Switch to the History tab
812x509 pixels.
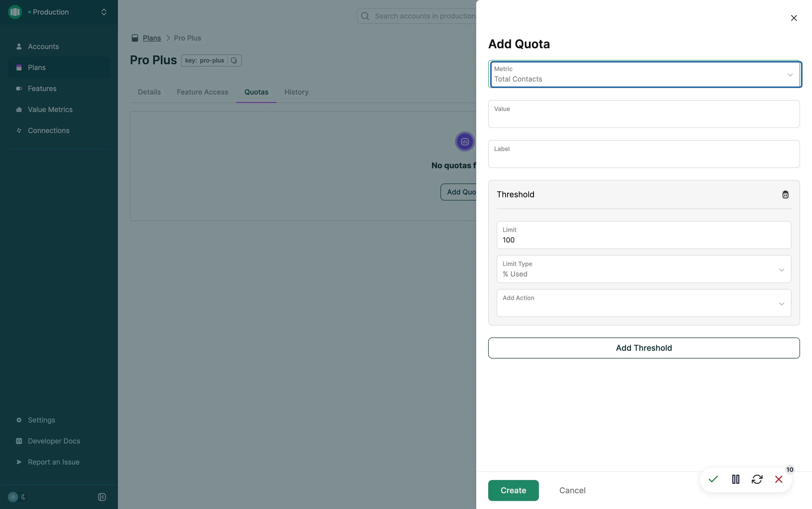(x=296, y=92)
